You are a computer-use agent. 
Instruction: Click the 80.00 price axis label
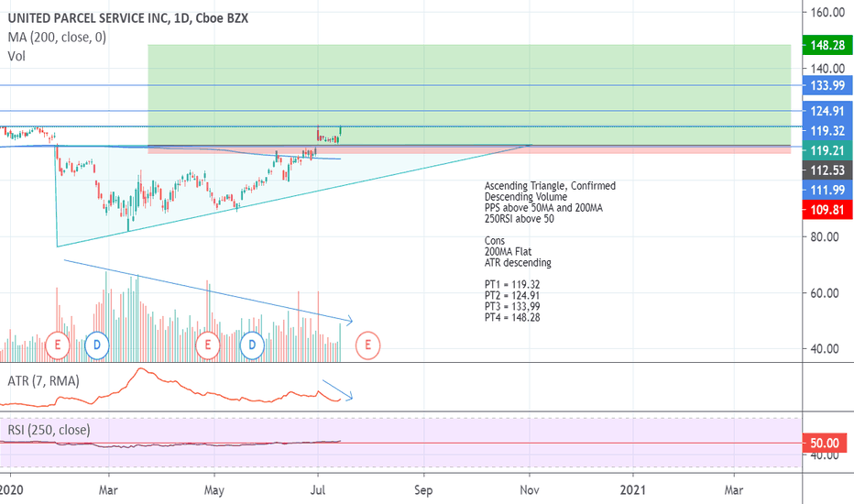pyautogui.click(x=824, y=237)
